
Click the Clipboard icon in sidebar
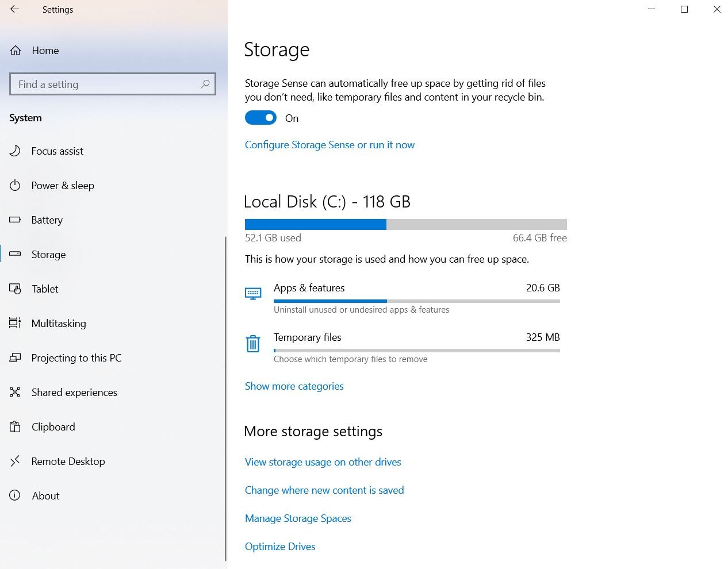(x=16, y=427)
